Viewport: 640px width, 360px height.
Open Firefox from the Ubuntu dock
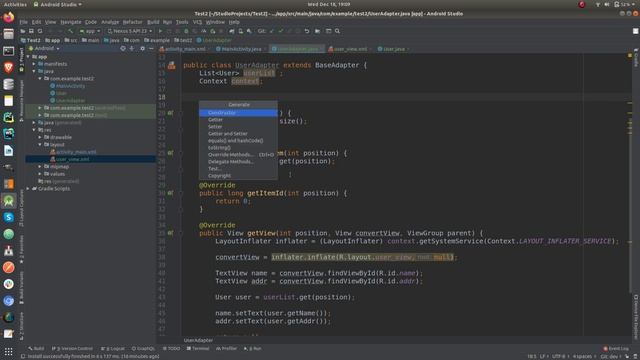tap(9, 18)
